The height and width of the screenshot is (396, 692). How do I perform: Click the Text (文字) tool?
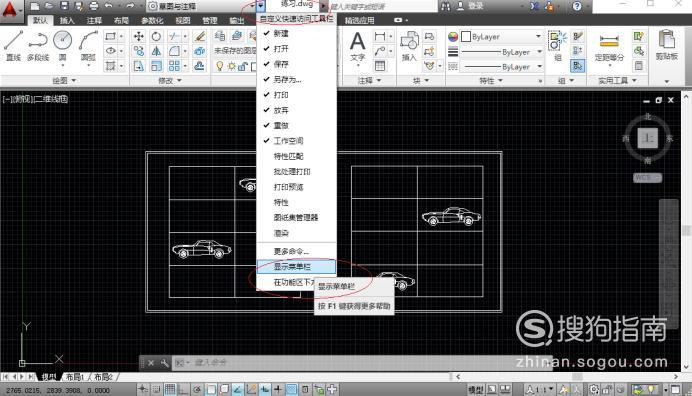pos(357,46)
